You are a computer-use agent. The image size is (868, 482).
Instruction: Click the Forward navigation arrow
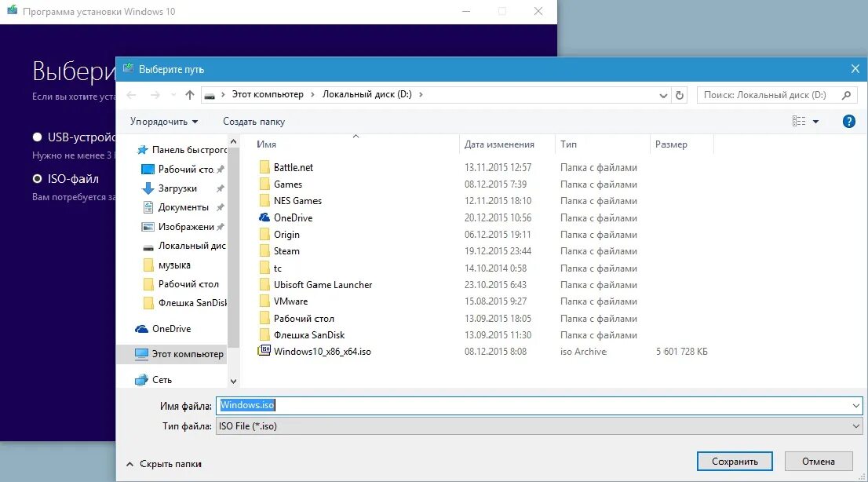tap(155, 95)
